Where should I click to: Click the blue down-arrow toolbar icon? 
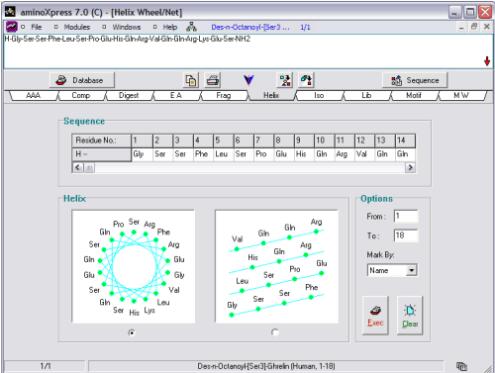point(249,80)
